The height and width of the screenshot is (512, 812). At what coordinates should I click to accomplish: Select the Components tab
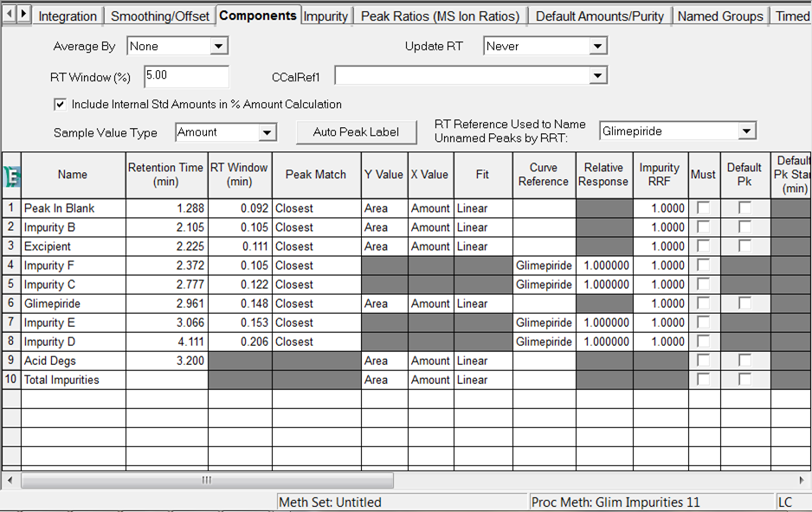click(258, 16)
